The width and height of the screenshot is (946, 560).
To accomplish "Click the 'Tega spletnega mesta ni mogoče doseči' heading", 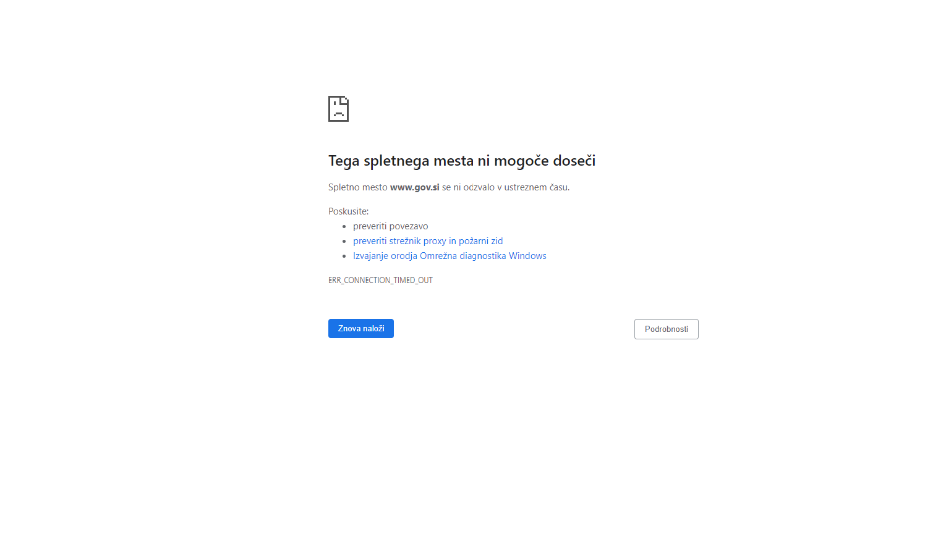I will pyautogui.click(x=462, y=161).
